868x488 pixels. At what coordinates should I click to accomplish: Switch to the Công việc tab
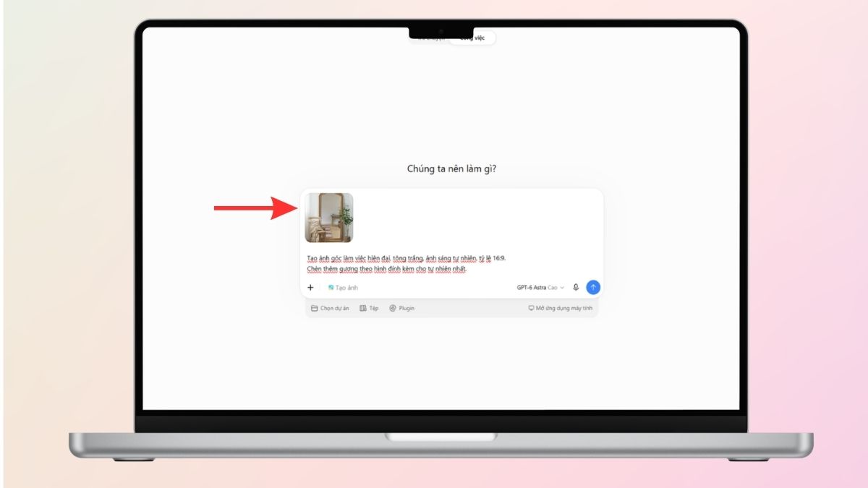pyautogui.click(x=472, y=37)
